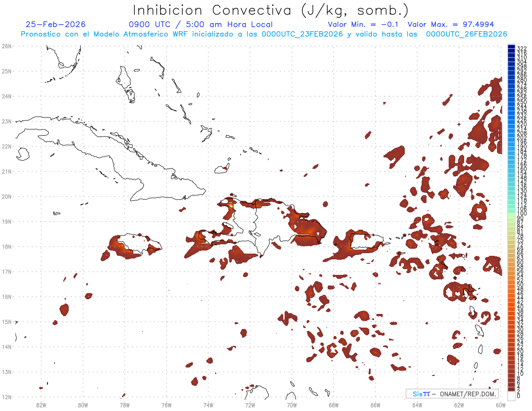
Task: Click the '66W' longitude label
Action: [376, 405]
